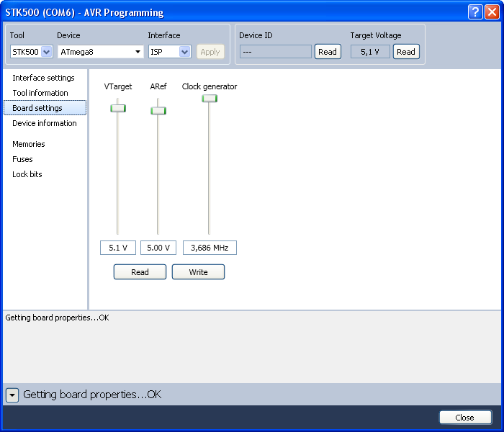Open Interface settings page
The image size is (504, 432).
point(43,78)
